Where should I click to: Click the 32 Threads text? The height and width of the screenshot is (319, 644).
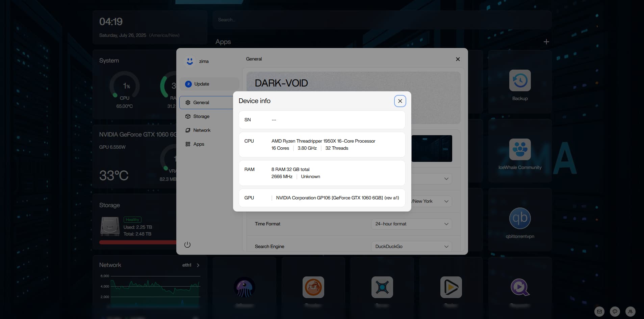337,148
